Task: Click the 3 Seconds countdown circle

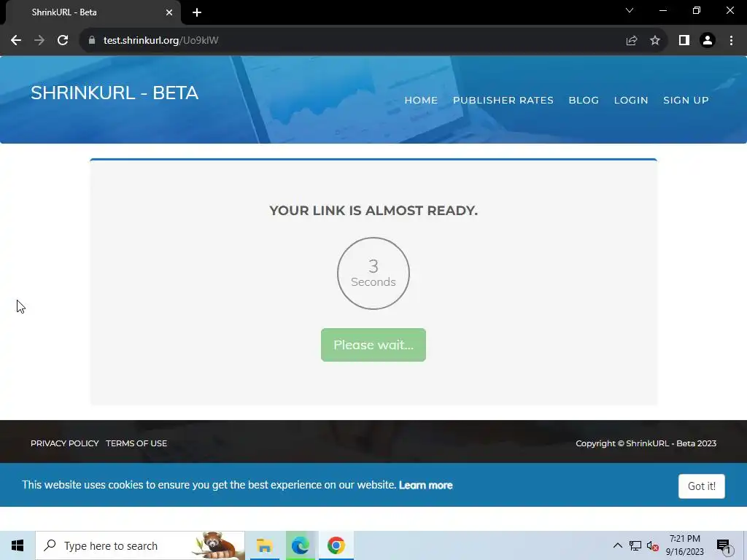Action: [373, 273]
